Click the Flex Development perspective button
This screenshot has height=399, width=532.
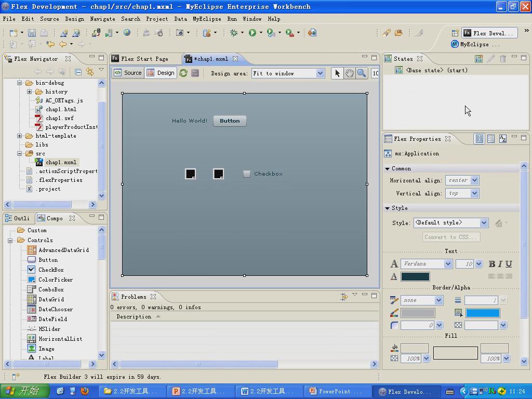coord(490,33)
